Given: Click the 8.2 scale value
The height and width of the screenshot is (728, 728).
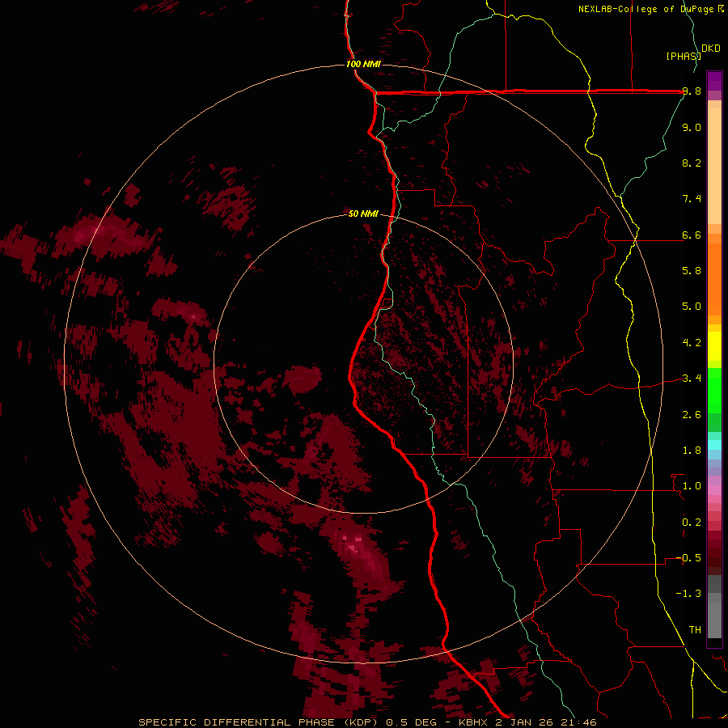Looking at the screenshot, I should pos(692,163).
